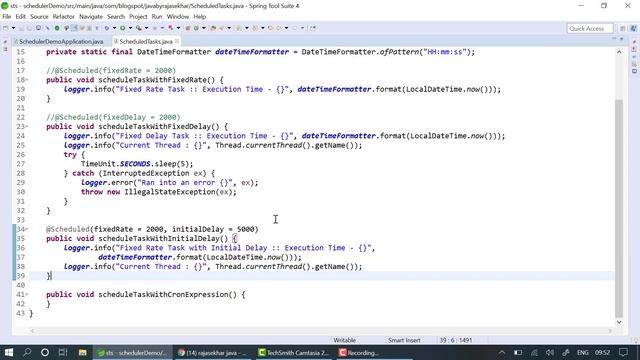Click scheduleTaskWithFixedRate method name on line 18
Screen dimensions: 640x360
coord(152,80)
